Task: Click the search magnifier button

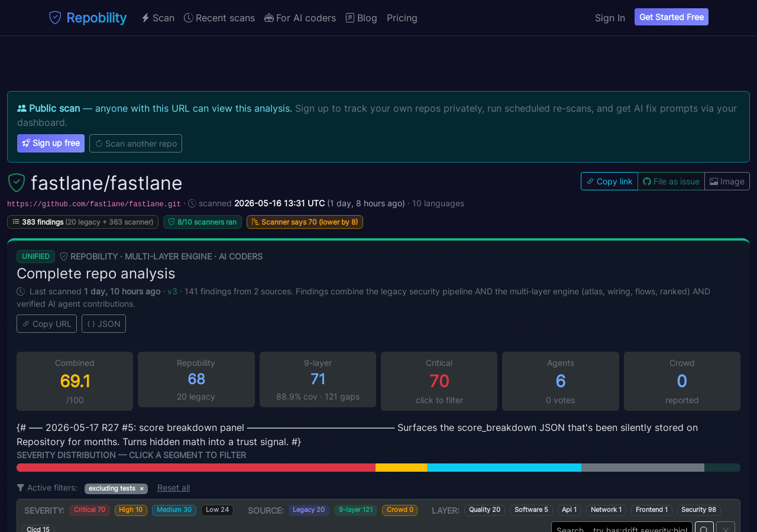Action: tap(704, 527)
